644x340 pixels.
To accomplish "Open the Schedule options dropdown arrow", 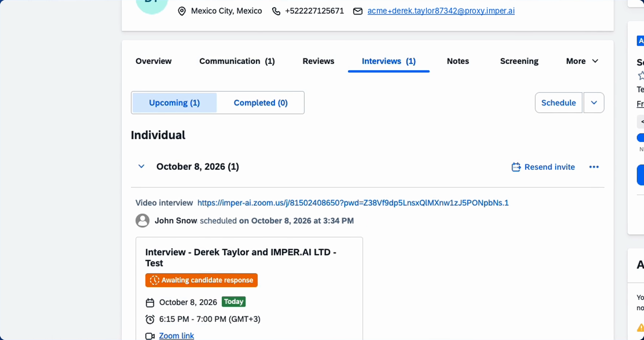I will [x=594, y=103].
